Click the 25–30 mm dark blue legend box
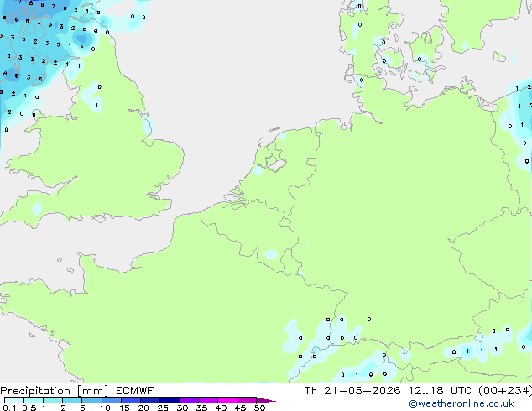 (170, 400)
